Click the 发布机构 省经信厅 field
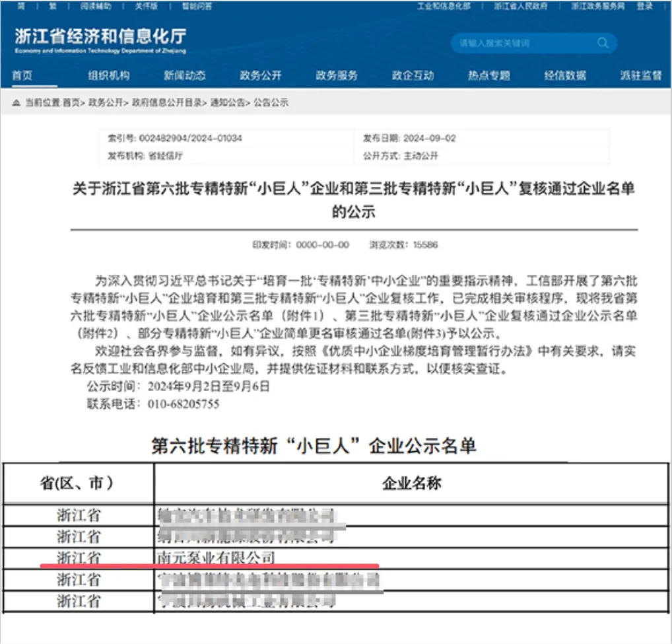Viewport: 672px width, 644px height. pos(145,156)
